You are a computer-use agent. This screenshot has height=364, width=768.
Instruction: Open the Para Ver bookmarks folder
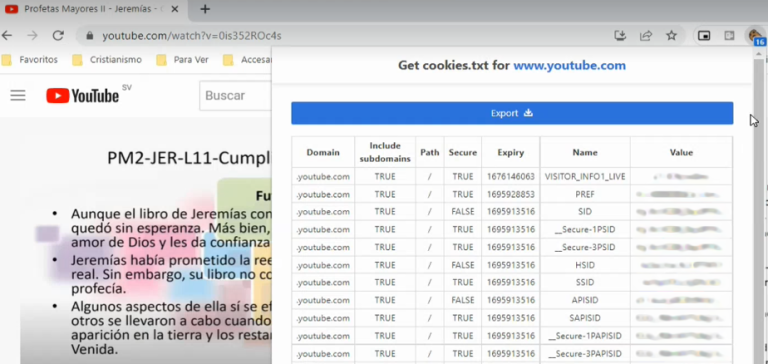click(183, 60)
